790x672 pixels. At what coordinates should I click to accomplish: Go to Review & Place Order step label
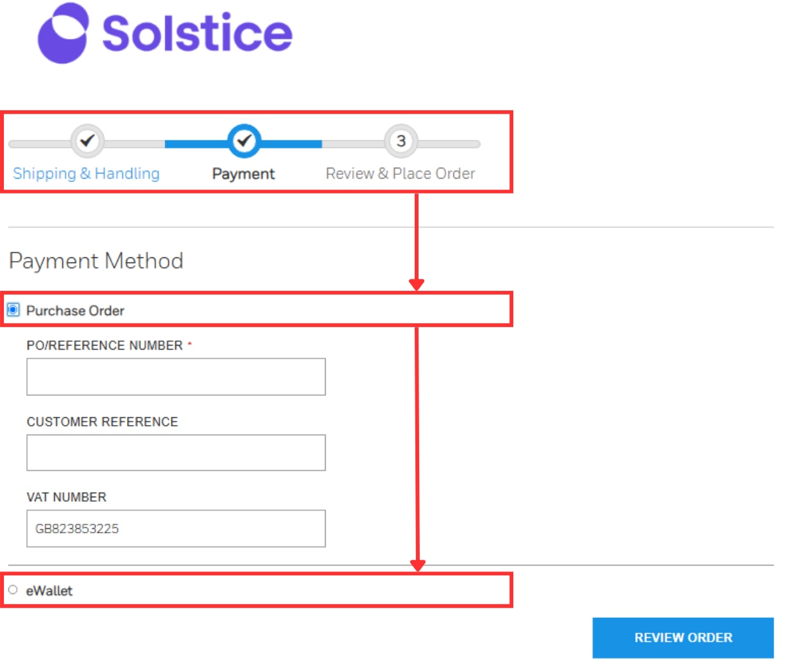point(400,173)
